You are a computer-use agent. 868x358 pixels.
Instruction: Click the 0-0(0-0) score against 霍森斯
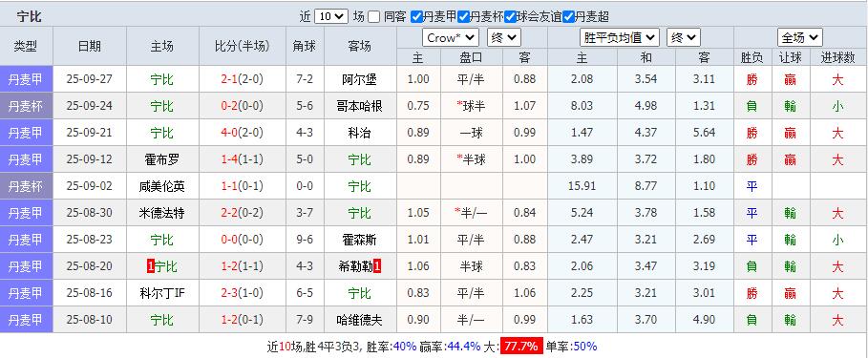pos(243,240)
